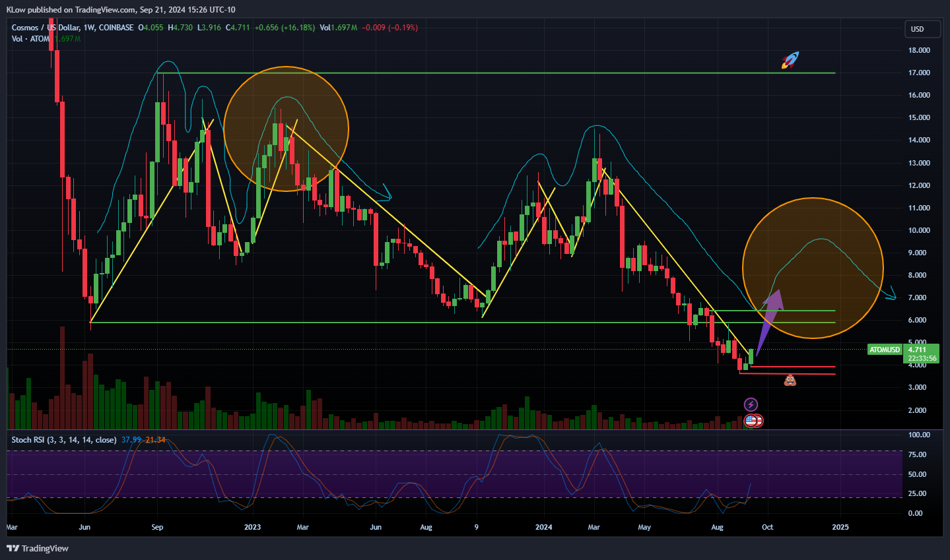Click the TradingView logo at bottom left

pos(38,548)
